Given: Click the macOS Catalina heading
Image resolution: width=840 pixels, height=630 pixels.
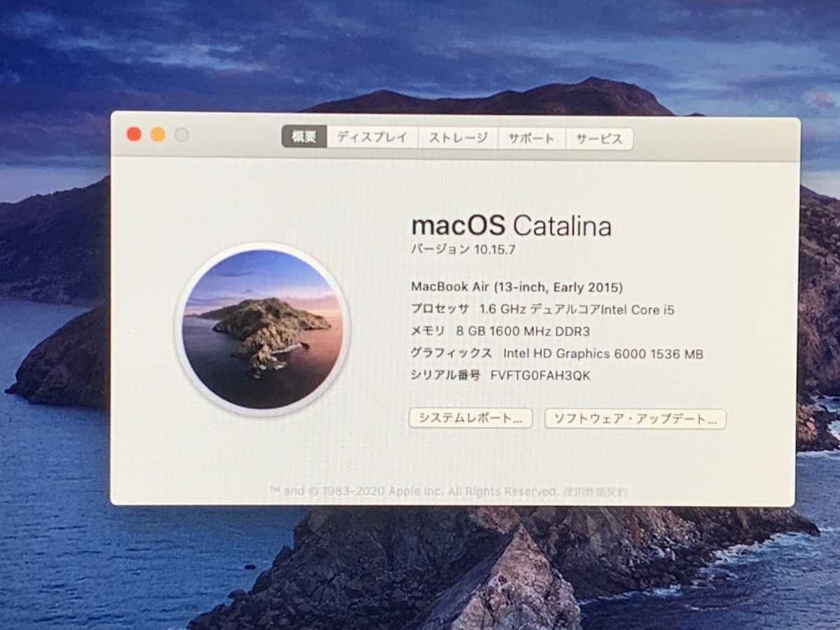Looking at the screenshot, I should pyautogui.click(x=511, y=225).
